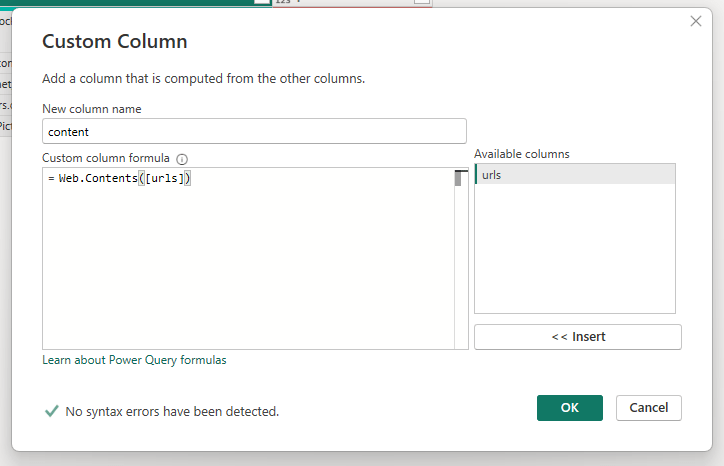Click the Web.Contents function name in formula

[x=97, y=178]
